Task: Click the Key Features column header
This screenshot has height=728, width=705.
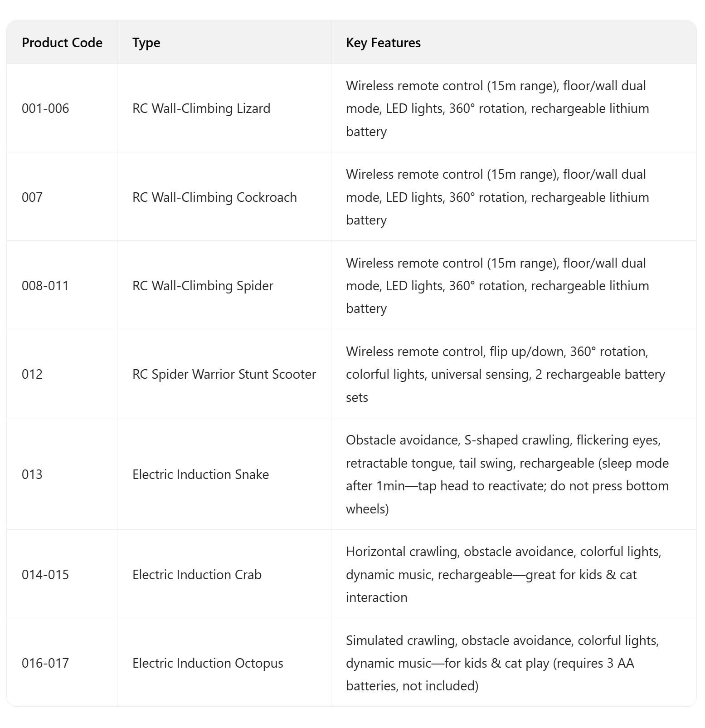Action: click(x=383, y=43)
